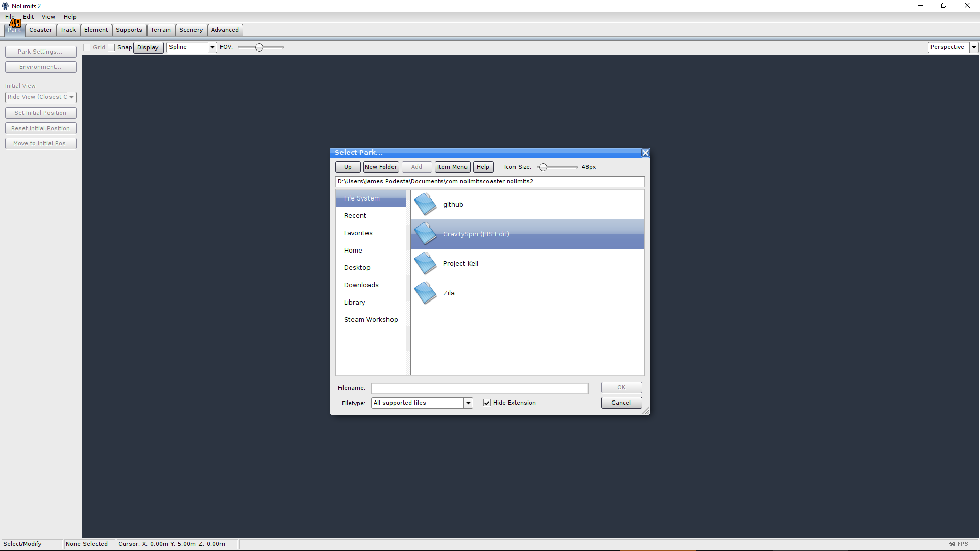Image resolution: width=980 pixels, height=551 pixels.
Task: Click the Project Kell folder icon
Action: [425, 264]
